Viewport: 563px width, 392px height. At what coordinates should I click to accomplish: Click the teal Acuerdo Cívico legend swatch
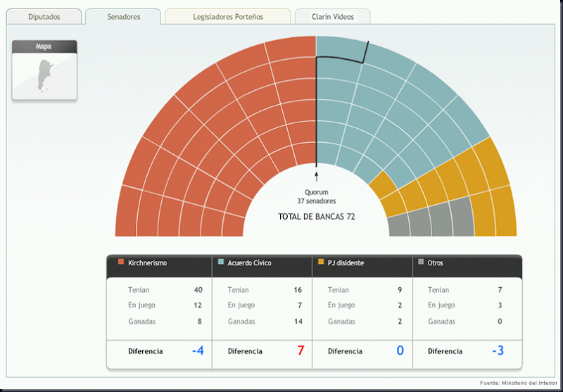point(221,262)
